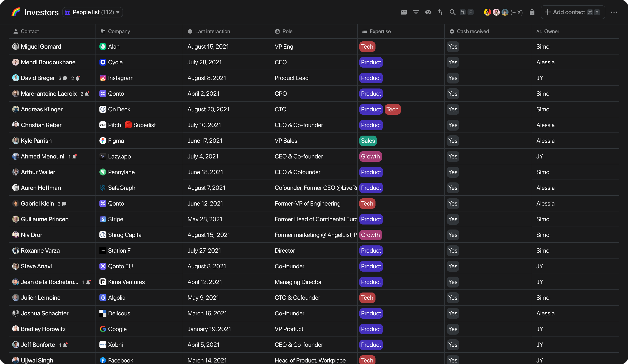The width and height of the screenshot is (628, 364).
Task: Open the mail envelope icon in toolbar
Action: point(404,12)
